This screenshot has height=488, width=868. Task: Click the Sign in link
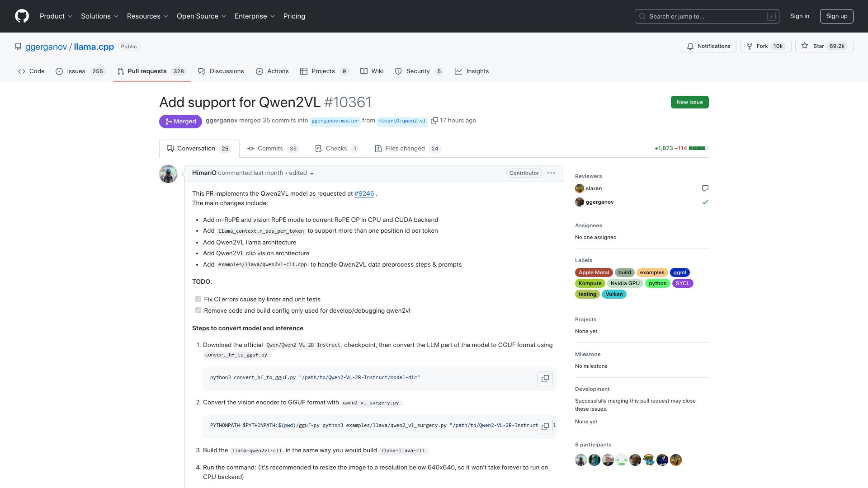pos(799,16)
